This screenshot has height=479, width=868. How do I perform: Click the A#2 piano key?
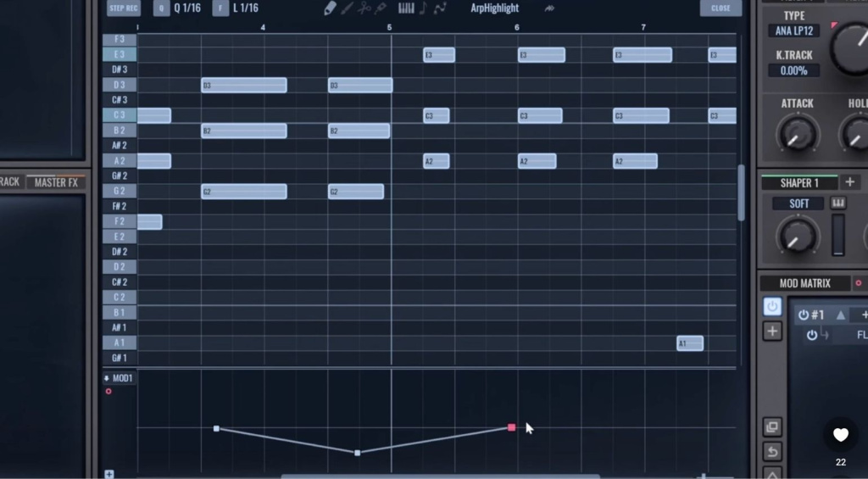(x=120, y=146)
